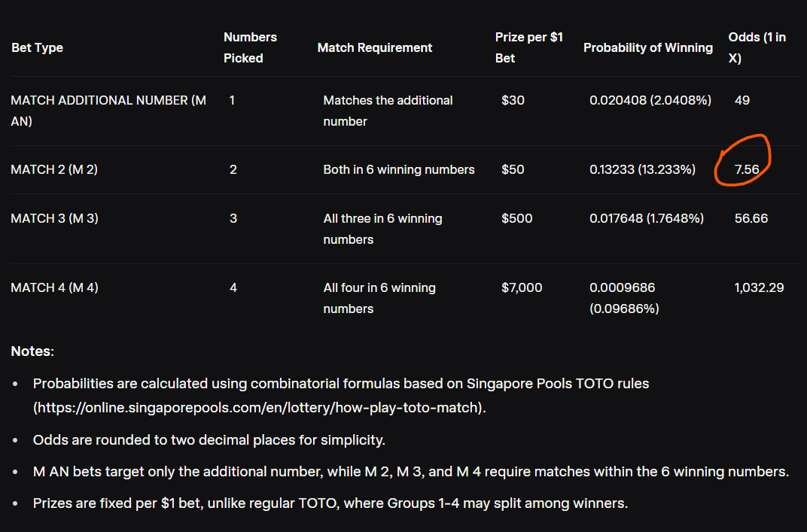
Task: Click the Numbers Picked column header
Action: click(250, 48)
